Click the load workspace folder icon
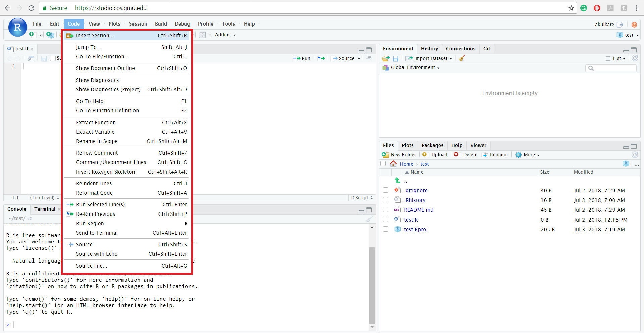The image size is (644, 333). (386, 58)
